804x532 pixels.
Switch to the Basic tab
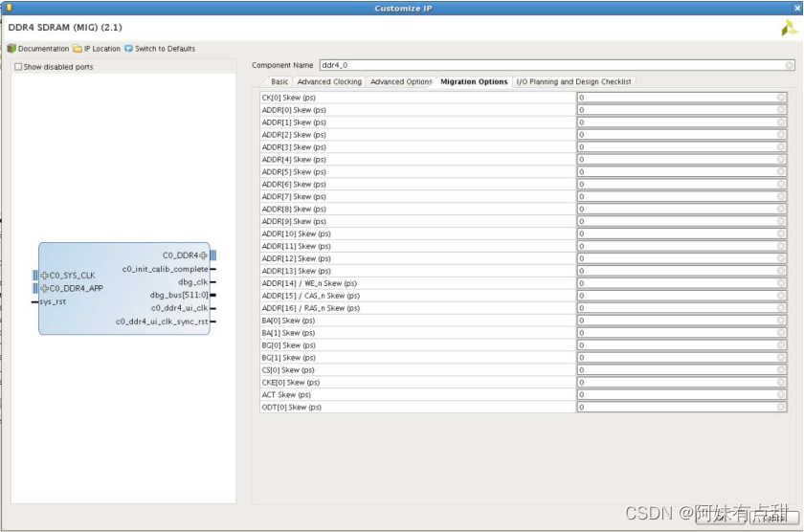(279, 81)
